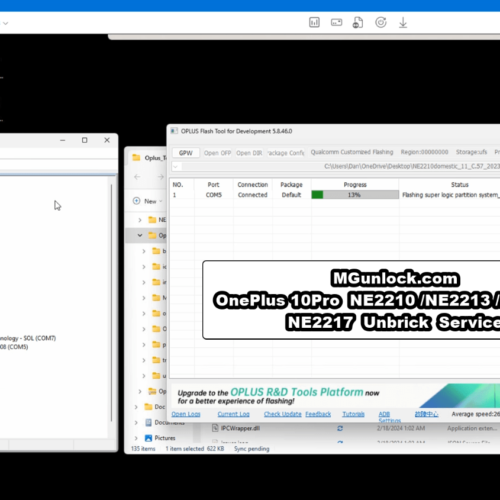Click the Open DIR button
500x500 pixels.
249,153
